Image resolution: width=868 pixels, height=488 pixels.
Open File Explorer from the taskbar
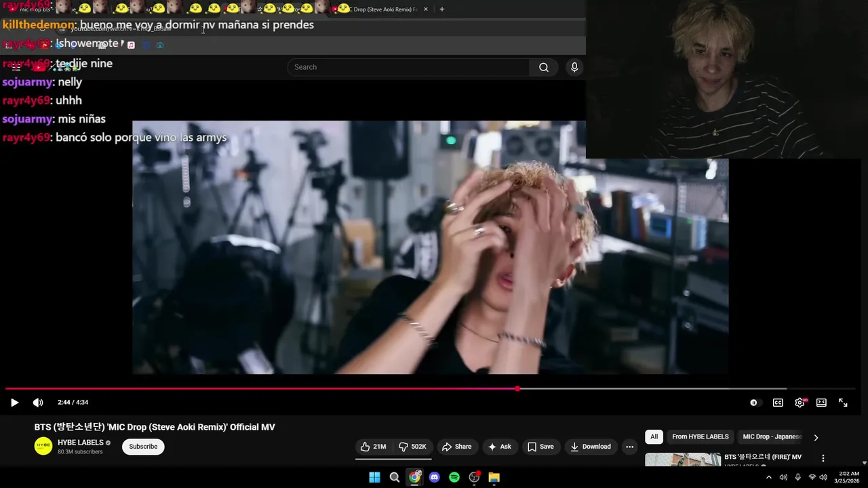click(494, 477)
